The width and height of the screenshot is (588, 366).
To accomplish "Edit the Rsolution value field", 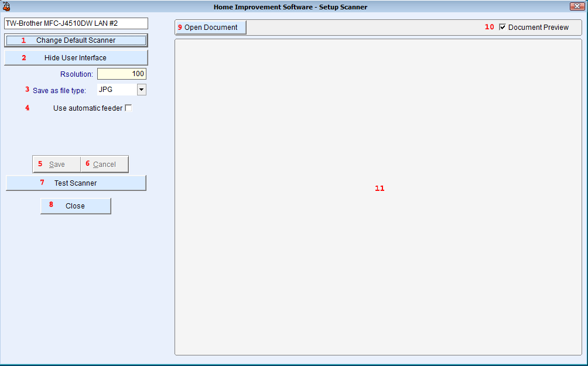I will click(x=121, y=74).
